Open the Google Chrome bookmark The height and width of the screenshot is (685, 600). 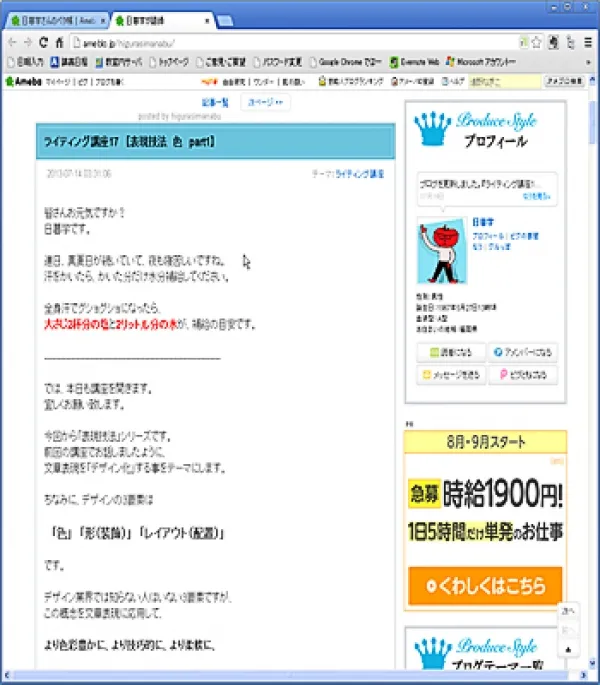(346, 62)
